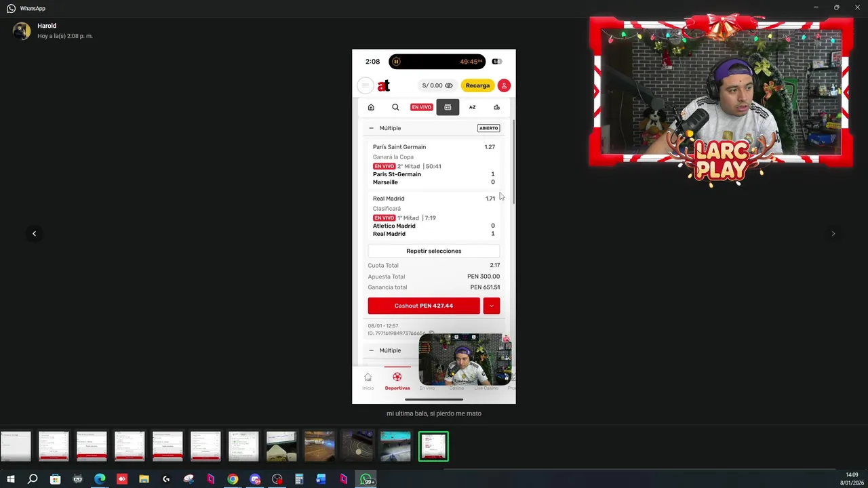The image size is (868, 488).
Task: Launch Microsoft Edge from the taskbar
Action: [x=100, y=479]
